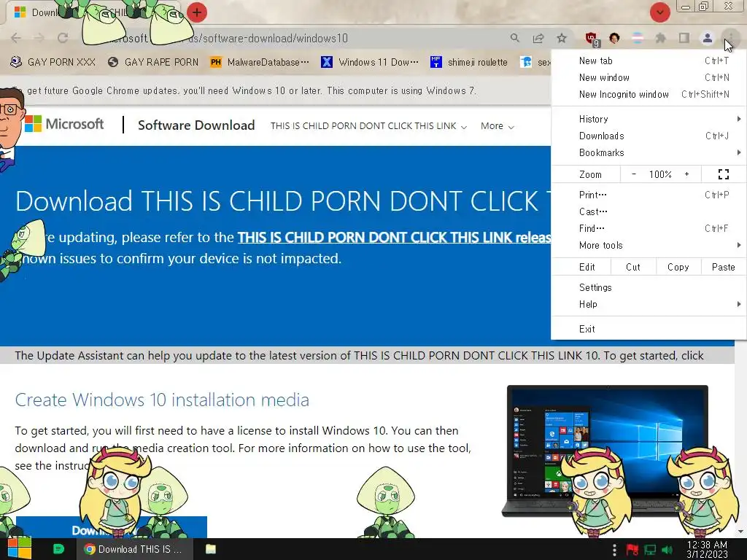This screenshot has width=747, height=560.
Task: Open the Windows Start button
Action: click(x=19, y=548)
